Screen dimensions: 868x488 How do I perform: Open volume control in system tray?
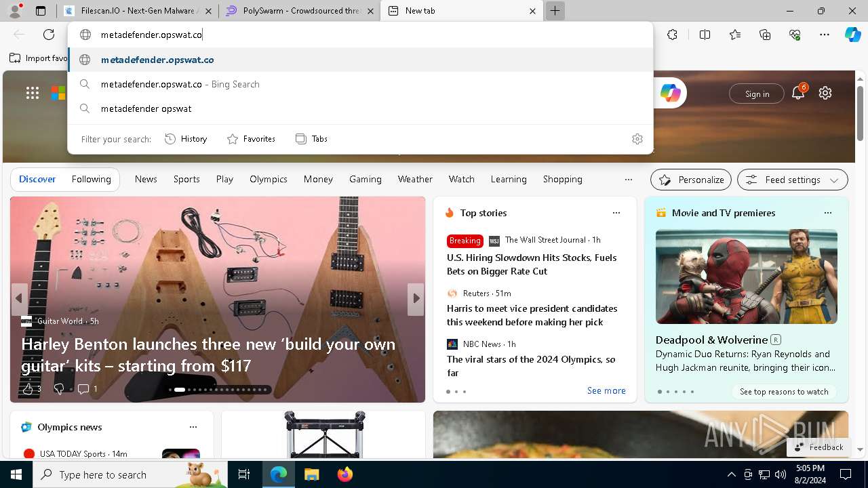781,474
